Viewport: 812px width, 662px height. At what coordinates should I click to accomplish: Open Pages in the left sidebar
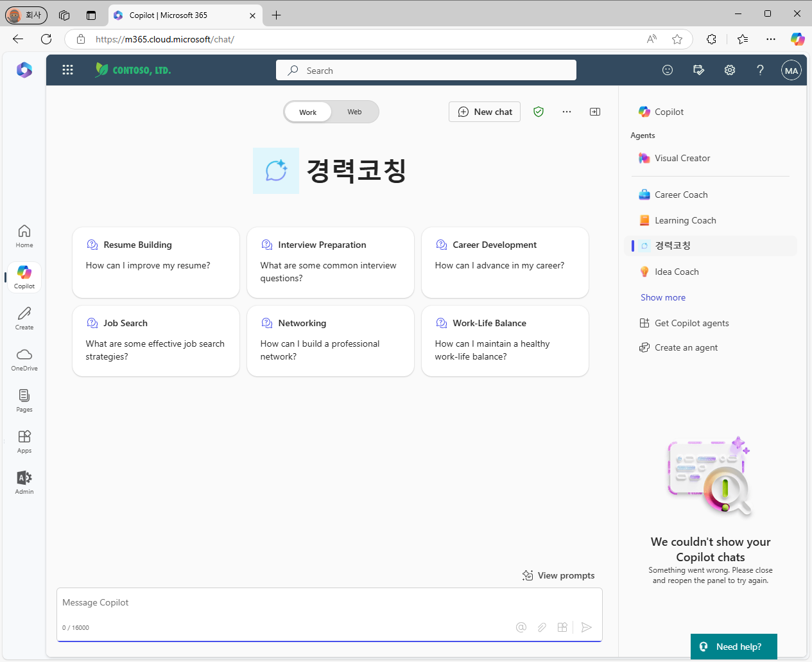(x=24, y=400)
